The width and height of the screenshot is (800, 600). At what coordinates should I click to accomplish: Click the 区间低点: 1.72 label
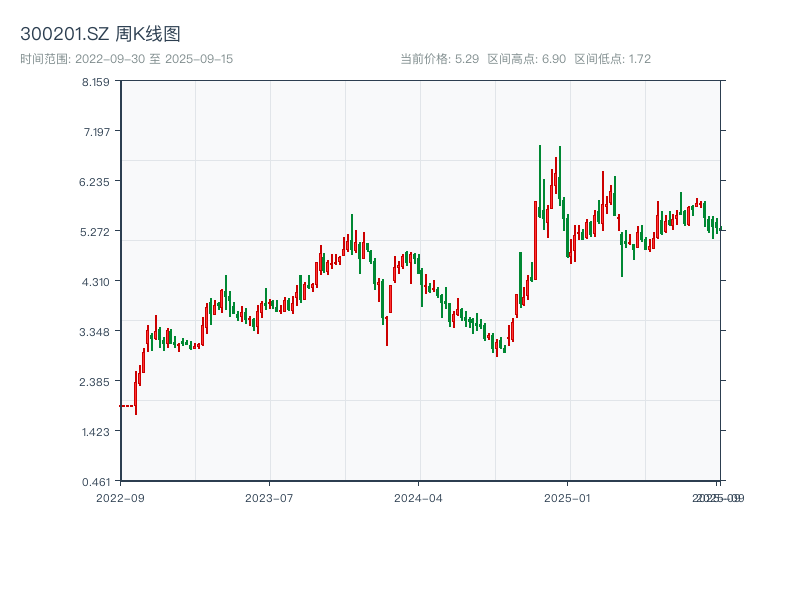pyautogui.click(x=612, y=59)
